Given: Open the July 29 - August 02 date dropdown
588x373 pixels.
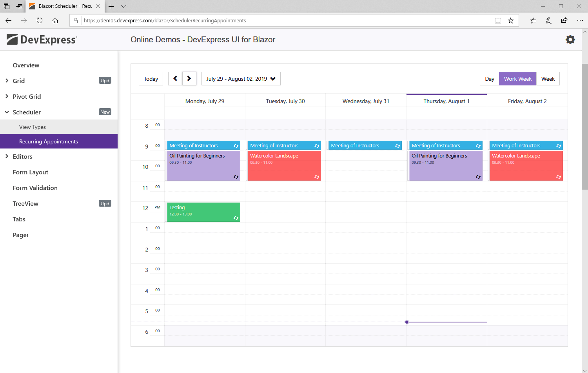Looking at the screenshot, I should click(241, 79).
